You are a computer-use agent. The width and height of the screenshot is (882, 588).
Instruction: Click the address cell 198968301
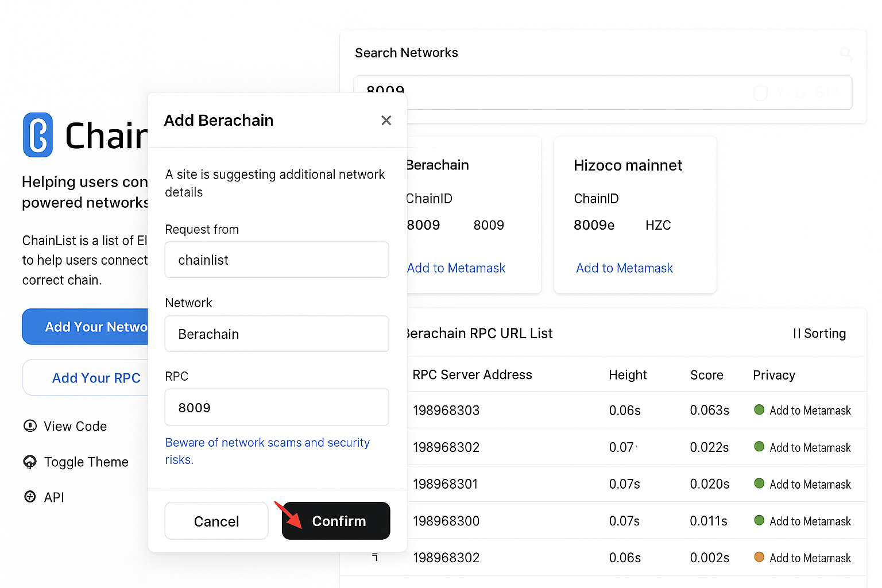(445, 484)
